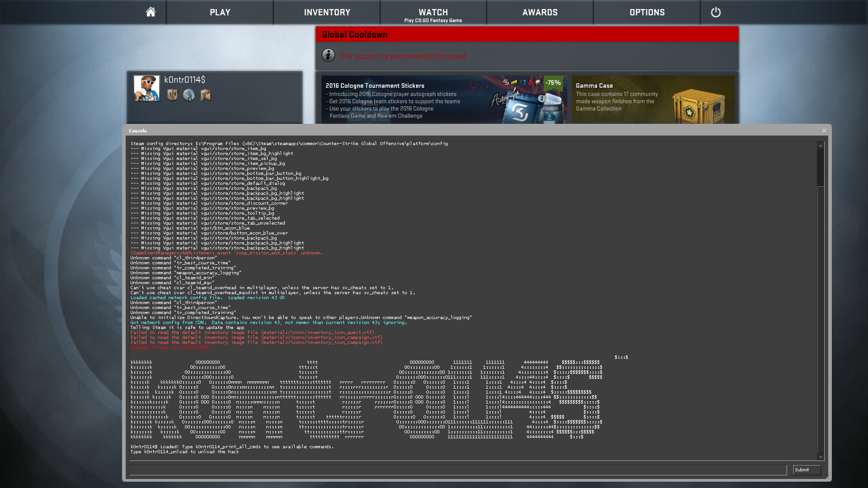Click the console scrollbar up arrow
Image resolution: width=868 pixels, height=488 pixels.
[x=821, y=145]
